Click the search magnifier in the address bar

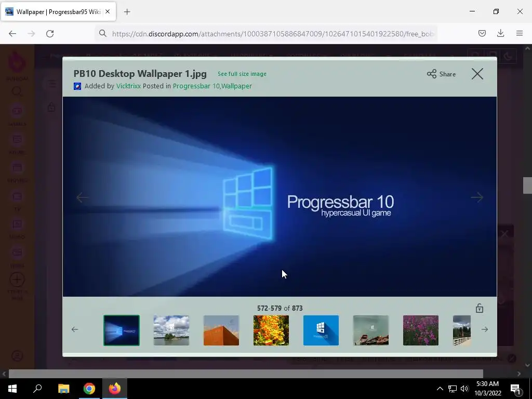[x=103, y=33]
